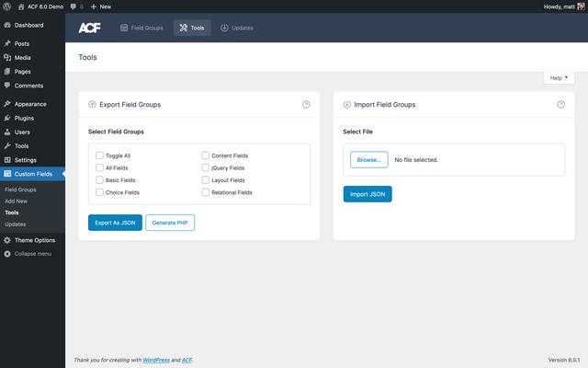Click the Pages icon in sidebar

click(7, 72)
